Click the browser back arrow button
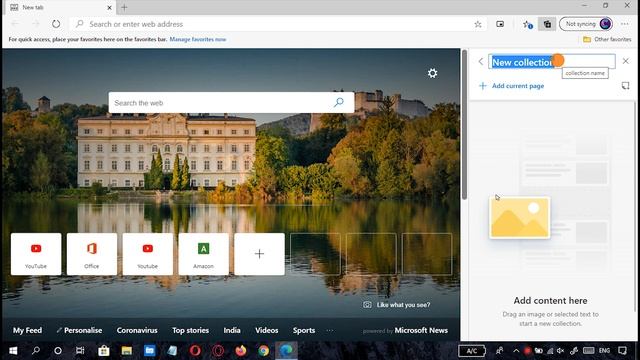Screen dimensions: 640x360 click(x=15, y=24)
